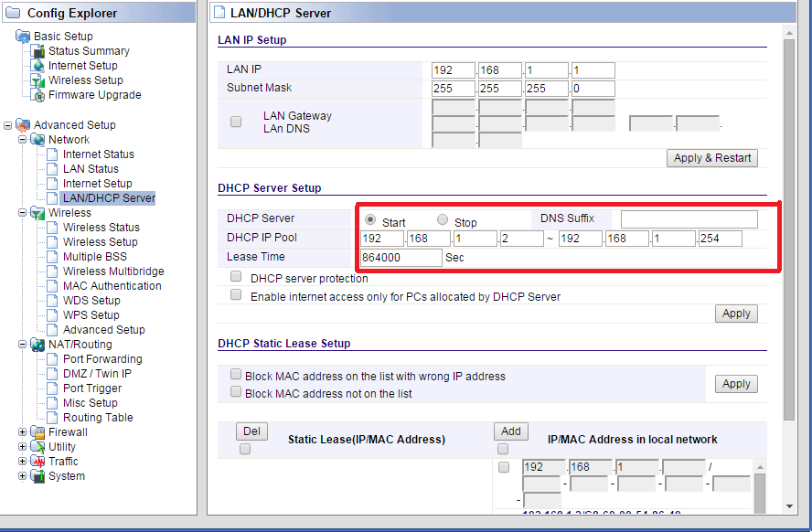
Task: Click Apply in DHCP Server Setup section
Action: (736, 314)
